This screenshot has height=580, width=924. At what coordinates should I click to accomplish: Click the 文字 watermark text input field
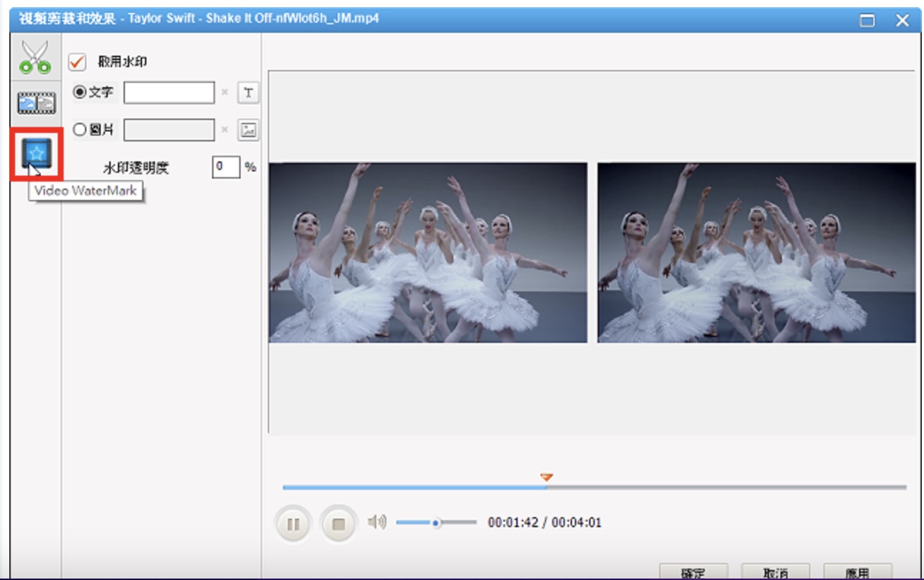click(x=169, y=93)
